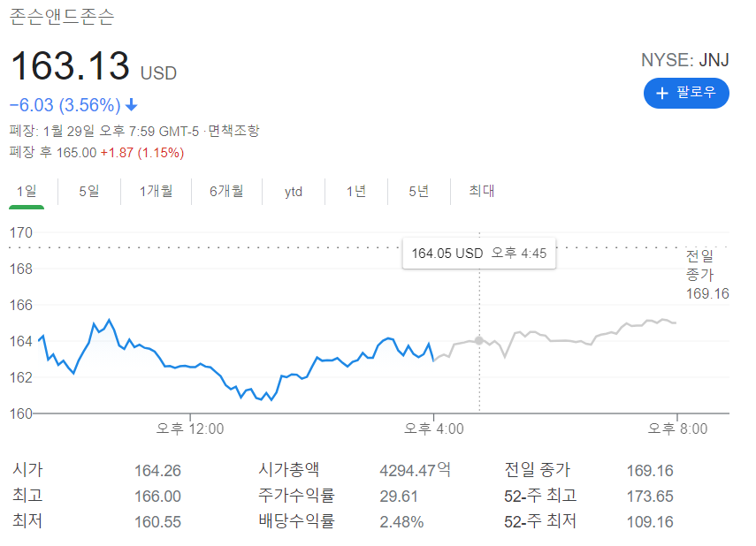756x546 pixels.
Task: Click the 배당수익률 value 2.48%
Action: [401, 521]
